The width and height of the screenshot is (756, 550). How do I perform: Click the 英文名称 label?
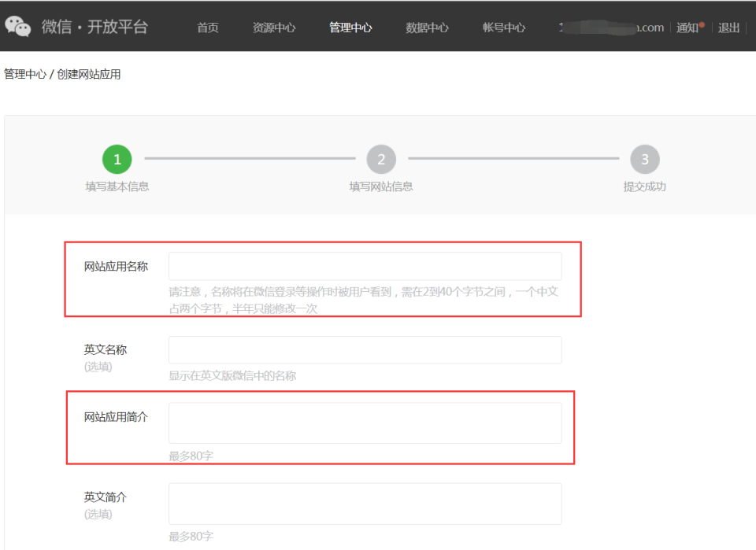point(105,349)
